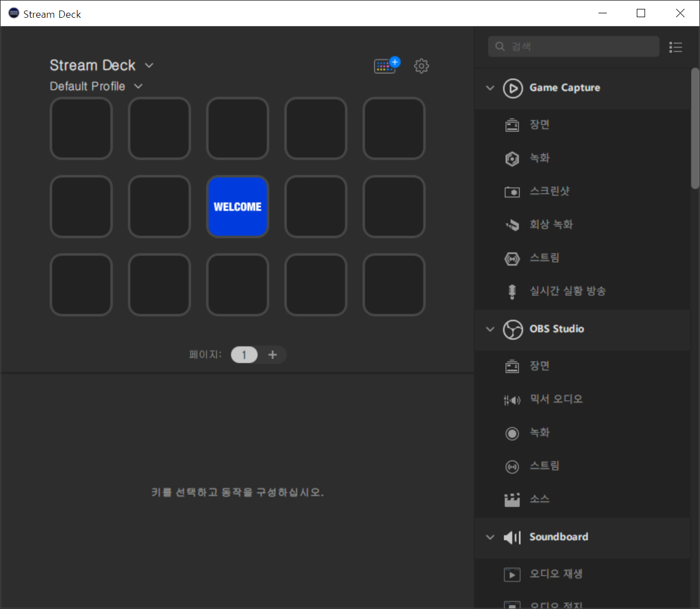Screen dimensions: 700x609
Task: Click the 소스 clapperboard icon
Action: (512, 500)
